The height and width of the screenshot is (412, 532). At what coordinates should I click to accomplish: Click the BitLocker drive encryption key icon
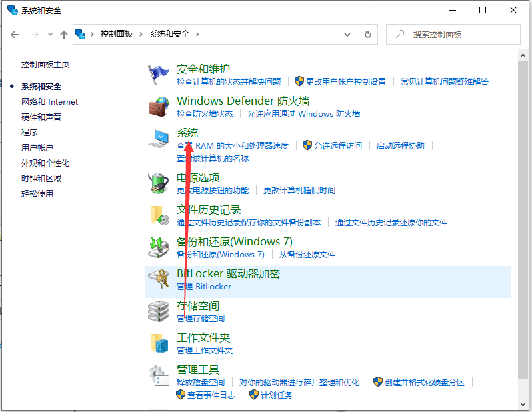click(159, 279)
